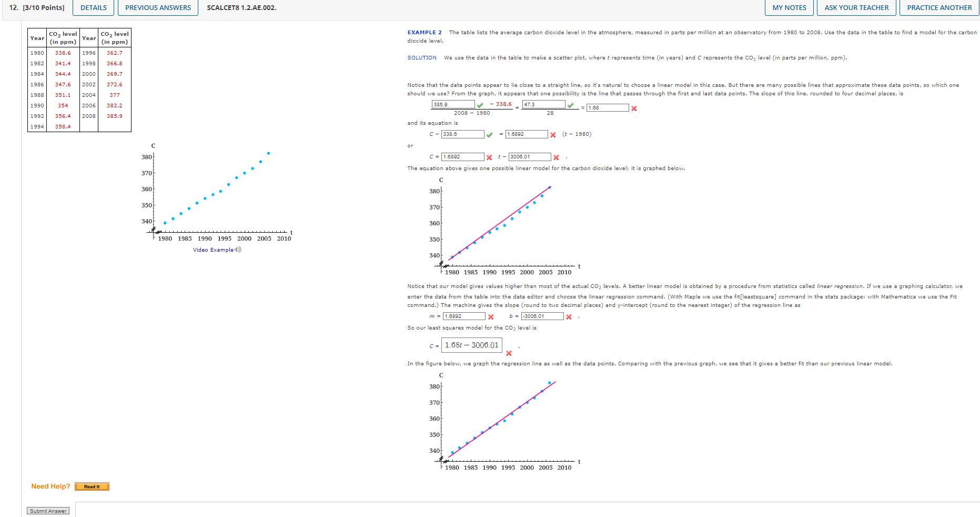Click the 338.6 cell for year 1980
Image resolution: width=980 pixels, height=517 pixels.
(x=63, y=53)
